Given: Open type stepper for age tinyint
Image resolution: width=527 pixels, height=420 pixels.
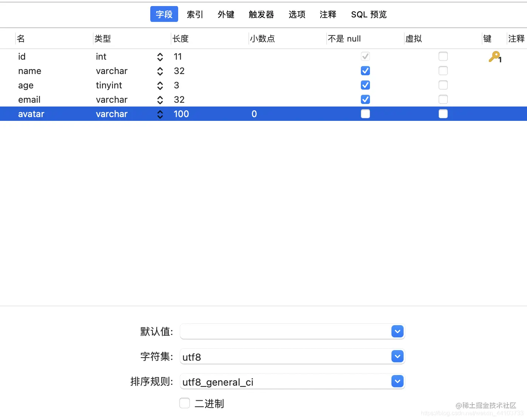Looking at the screenshot, I should tap(160, 85).
